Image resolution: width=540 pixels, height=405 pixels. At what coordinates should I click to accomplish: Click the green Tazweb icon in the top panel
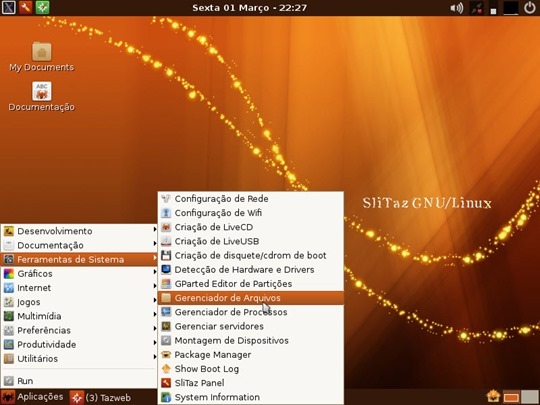point(42,7)
